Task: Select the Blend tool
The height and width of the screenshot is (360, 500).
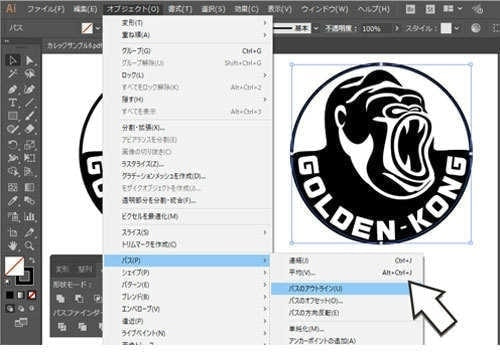Action: coord(29,201)
